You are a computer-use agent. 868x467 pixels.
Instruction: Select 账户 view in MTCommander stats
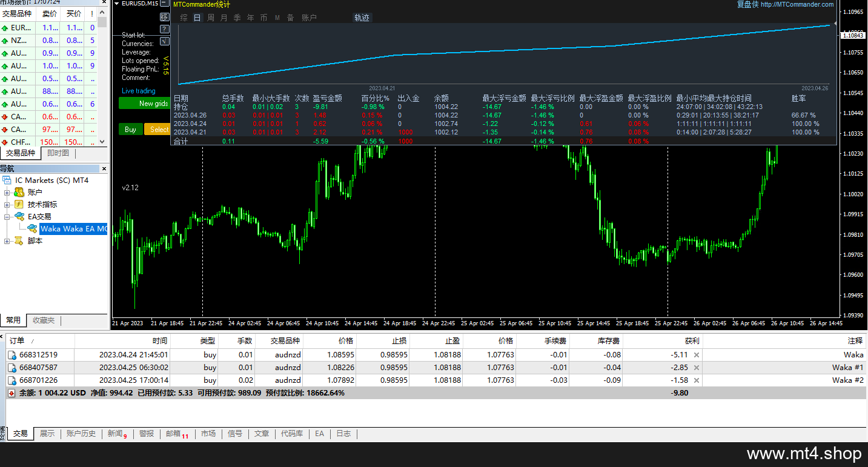309,18
